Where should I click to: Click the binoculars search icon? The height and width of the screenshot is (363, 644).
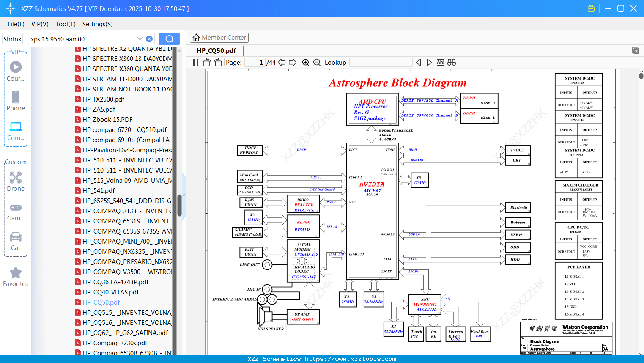pos(452,62)
